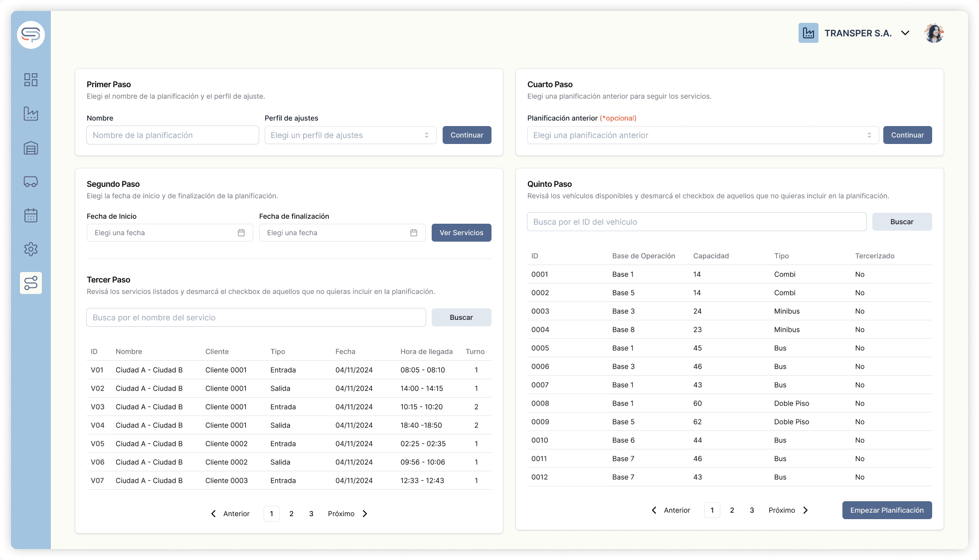Go to page 2 of the services list

(x=291, y=513)
